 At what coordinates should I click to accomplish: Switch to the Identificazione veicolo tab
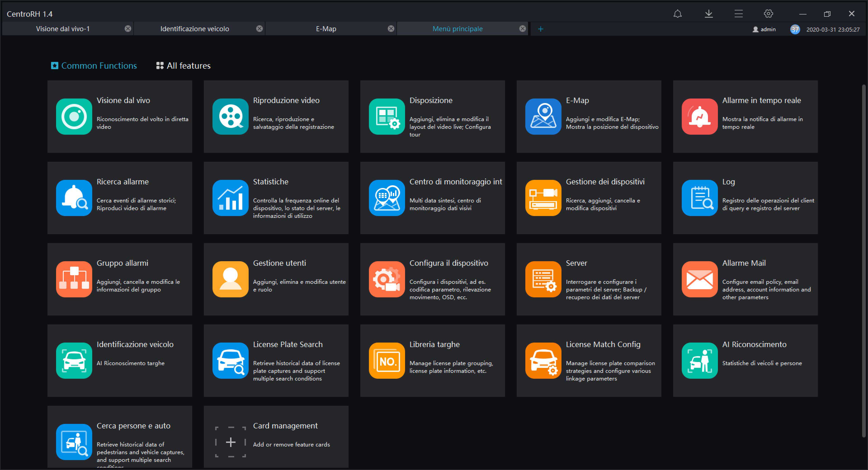[194, 29]
